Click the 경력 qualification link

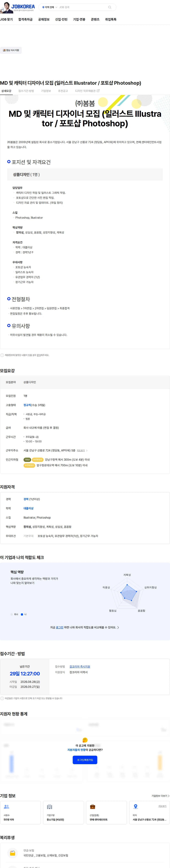(x=26, y=499)
